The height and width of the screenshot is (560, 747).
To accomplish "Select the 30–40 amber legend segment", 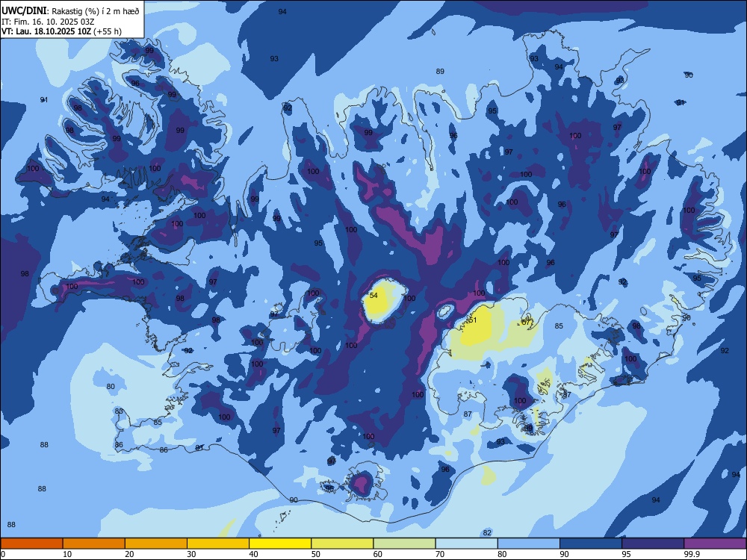I will [218, 544].
